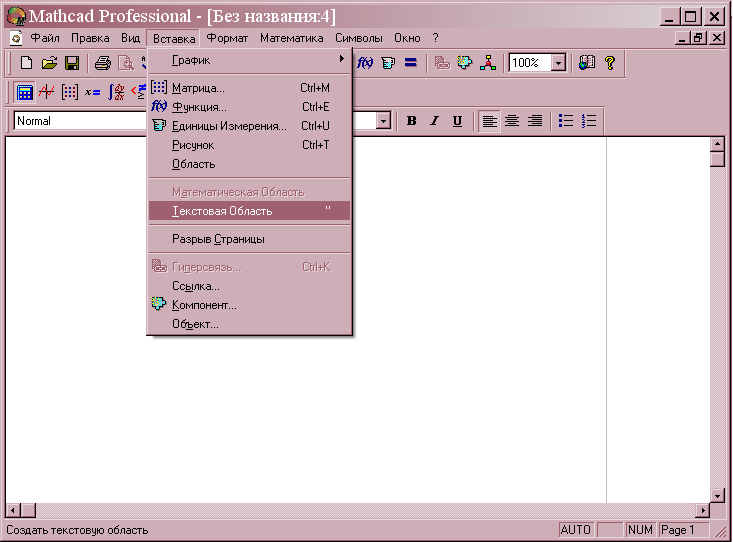Insert a page break via Разрыв Страницы
Viewport: 733px width, 542px height.
pyautogui.click(x=249, y=239)
